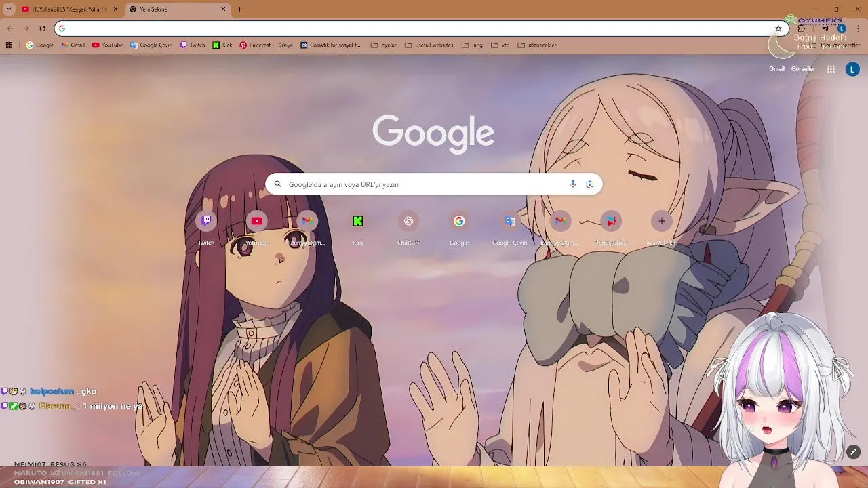Screen dimensions: 868x488
Task: Open the Google Çeviri bookmark
Action: click(x=151, y=45)
